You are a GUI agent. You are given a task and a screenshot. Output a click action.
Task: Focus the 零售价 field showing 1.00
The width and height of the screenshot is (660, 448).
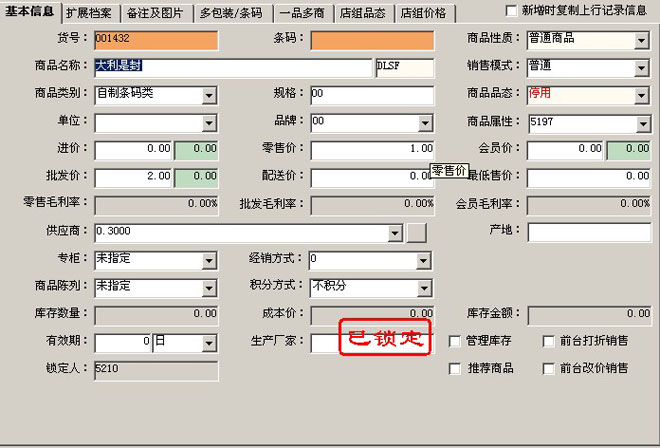pyautogui.click(x=372, y=150)
